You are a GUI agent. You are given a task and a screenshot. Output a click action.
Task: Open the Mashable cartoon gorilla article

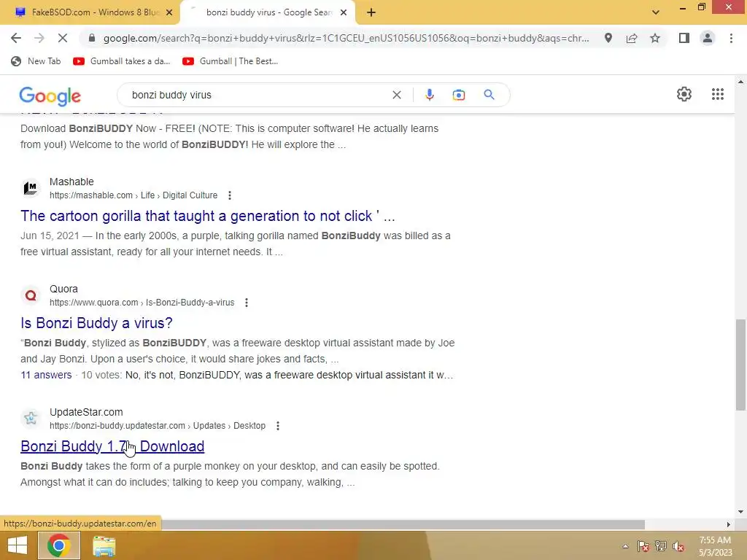pyautogui.click(x=208, y=216)
